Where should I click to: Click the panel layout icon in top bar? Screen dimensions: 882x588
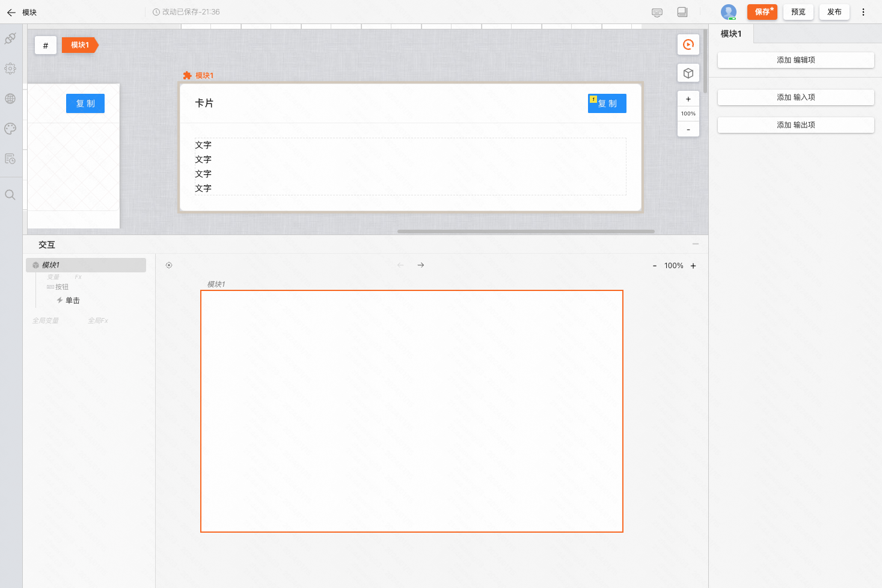(x=682, y=12)
